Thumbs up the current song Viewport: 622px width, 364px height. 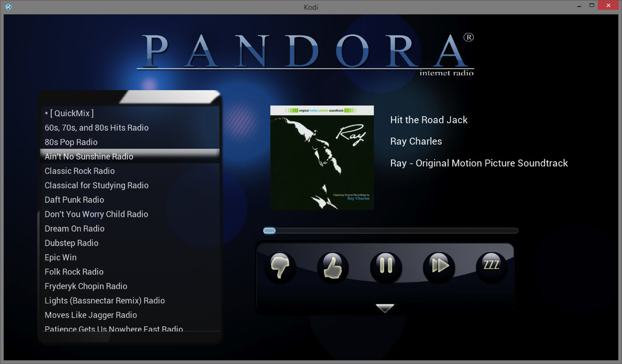click(333, 266)
